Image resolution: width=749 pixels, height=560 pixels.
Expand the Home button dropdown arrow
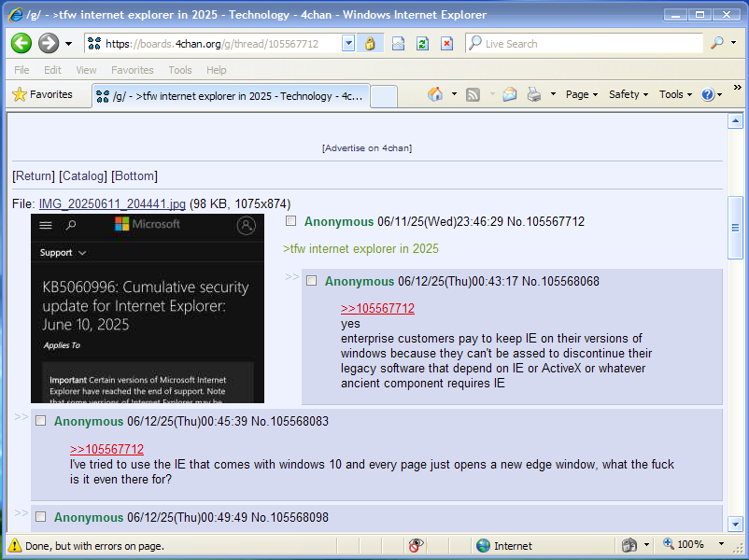454,94
